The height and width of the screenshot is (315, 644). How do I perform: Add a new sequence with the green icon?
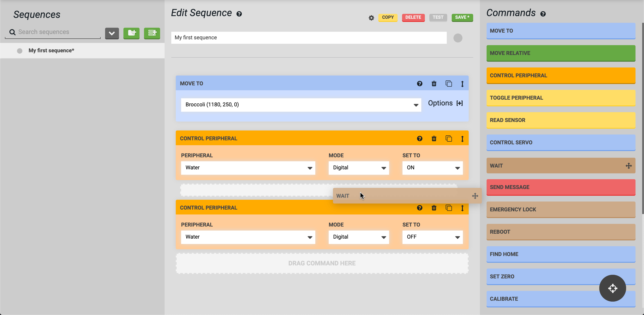[152, 33]
